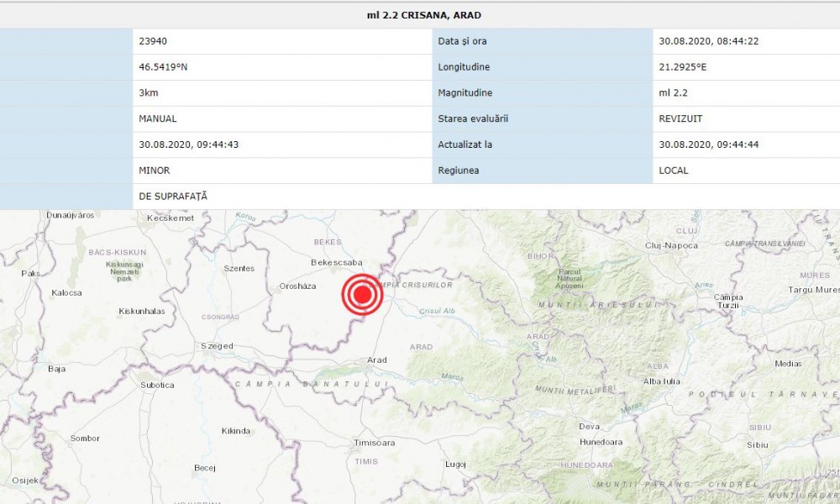Screen dimensions: 840x504
Task: Click Szeged label on the map
Action: 217,346
